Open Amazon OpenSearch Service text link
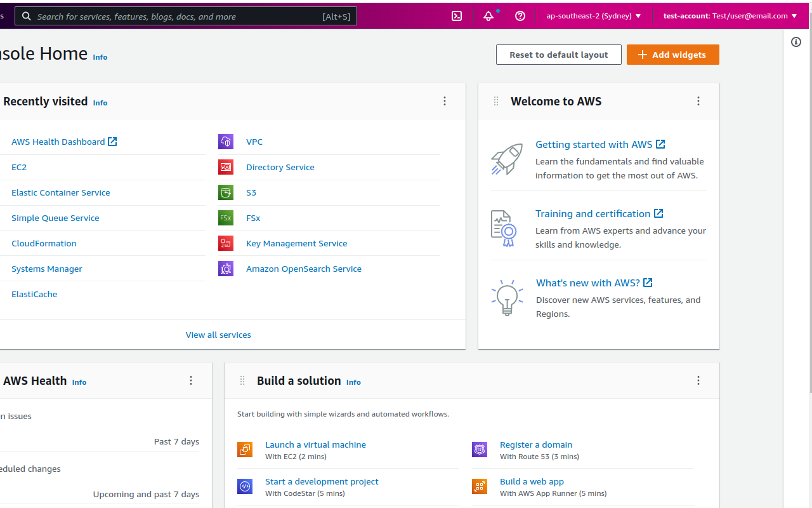Screen dimensions: 812x508 [x=304, y=269]
